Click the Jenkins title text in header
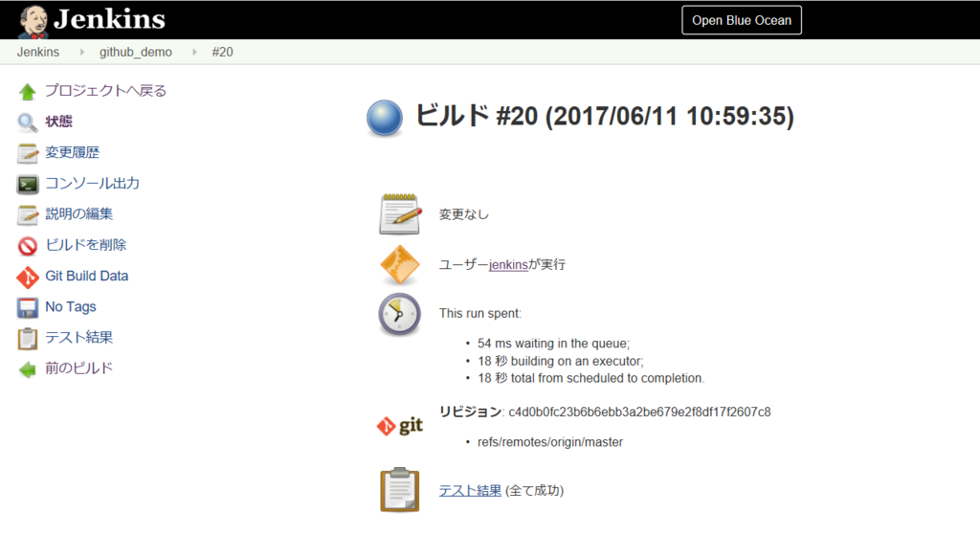980x535 pixels. coord(109,19)
